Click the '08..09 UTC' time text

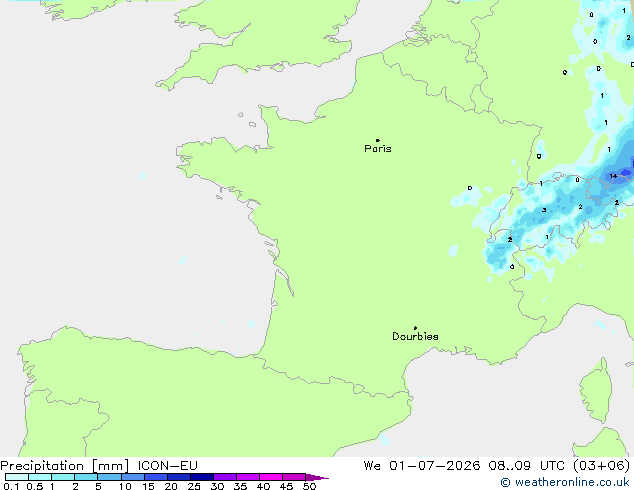click(526, 466)
